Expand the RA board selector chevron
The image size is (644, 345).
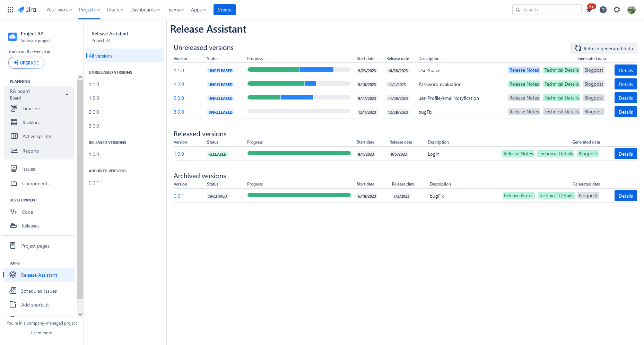pos(67,94)
